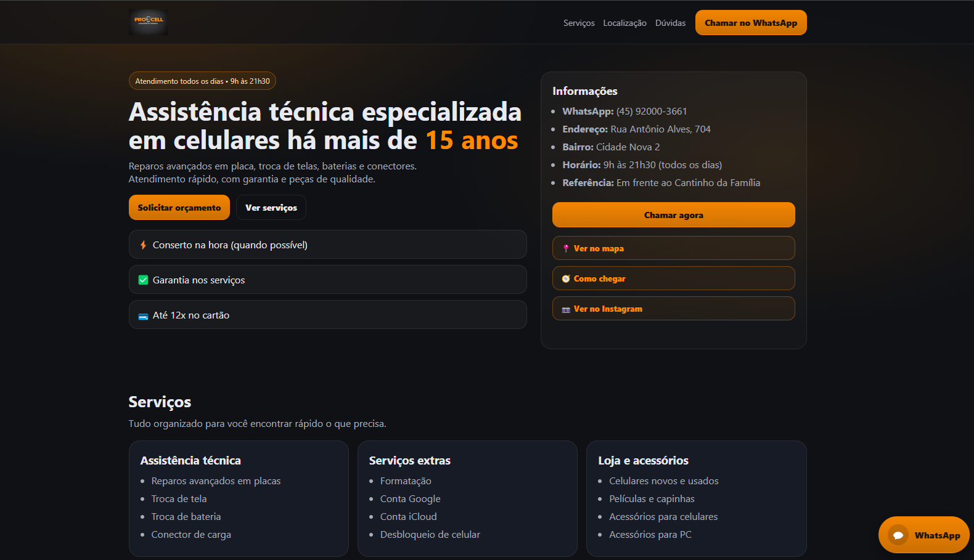Click the lightning bolt icon beside Conserto na hora

point(143,245)
